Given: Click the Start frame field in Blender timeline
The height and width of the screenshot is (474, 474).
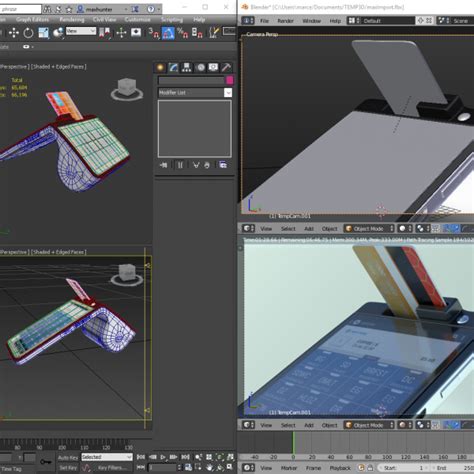Looking at the screenshot, I should [x=404, y=468].
